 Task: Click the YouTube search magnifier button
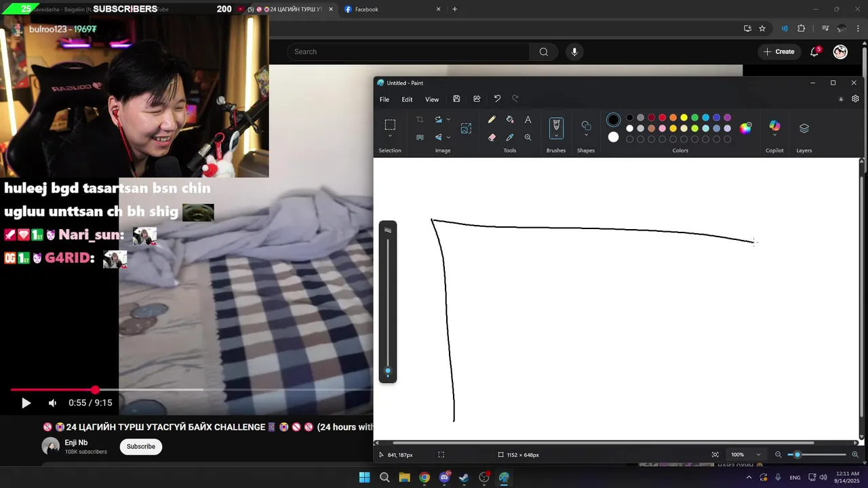tap(543, 52)
